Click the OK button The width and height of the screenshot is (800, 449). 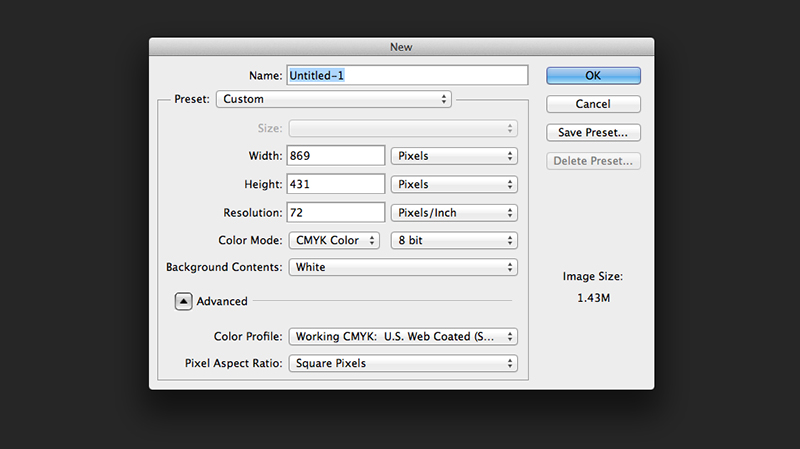[x=593, y=76]
